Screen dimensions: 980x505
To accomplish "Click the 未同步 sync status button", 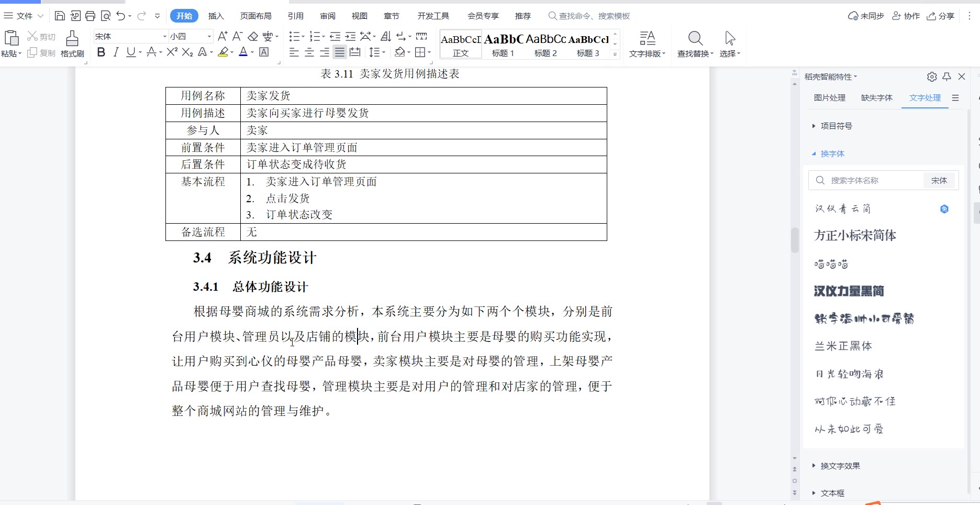I will pos(866,16).
